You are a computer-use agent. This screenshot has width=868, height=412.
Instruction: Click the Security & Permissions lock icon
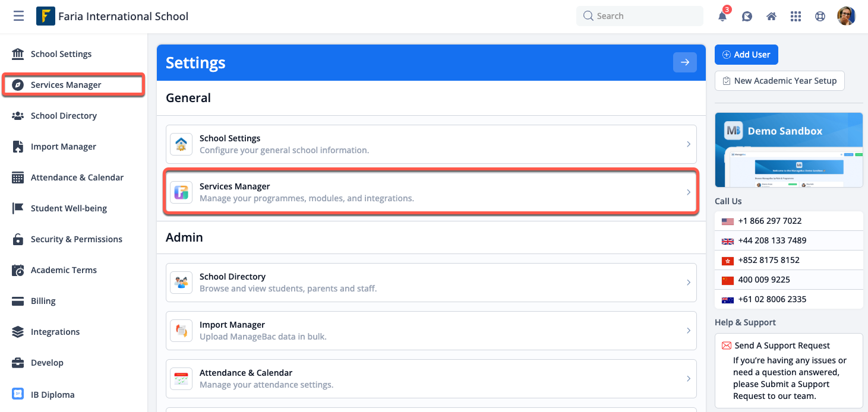click(x=18, y=239)
